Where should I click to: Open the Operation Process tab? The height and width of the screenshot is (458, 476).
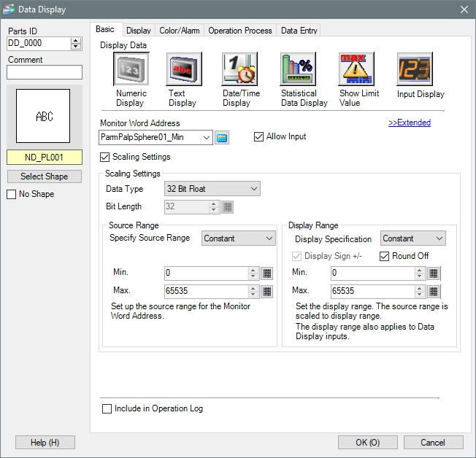239,31
